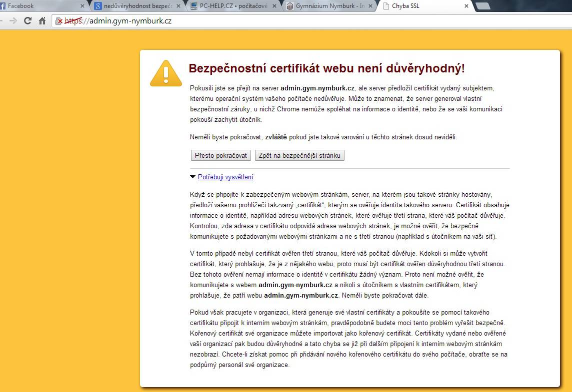The width and height of the screenshot is (572, 392).
Task: Click the paragraph starting "Pokud však pracujete"
Action: 348,339
